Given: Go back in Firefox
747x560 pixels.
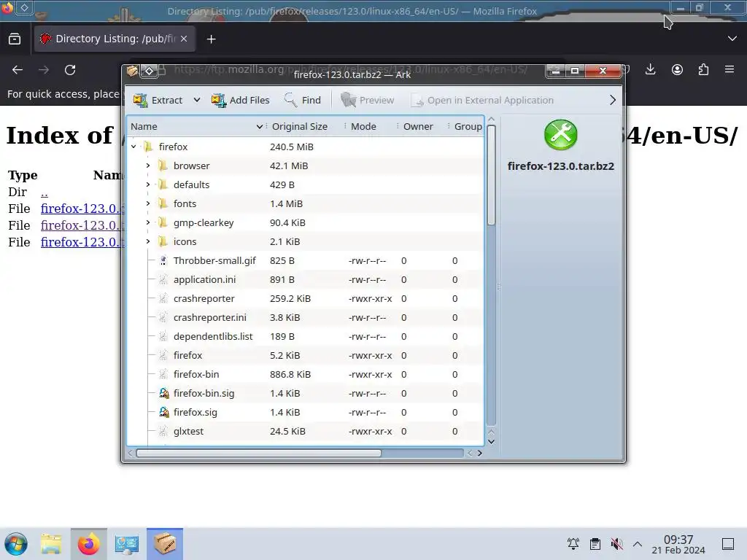Looking at the screenshot, I should (x=18, y=70).
